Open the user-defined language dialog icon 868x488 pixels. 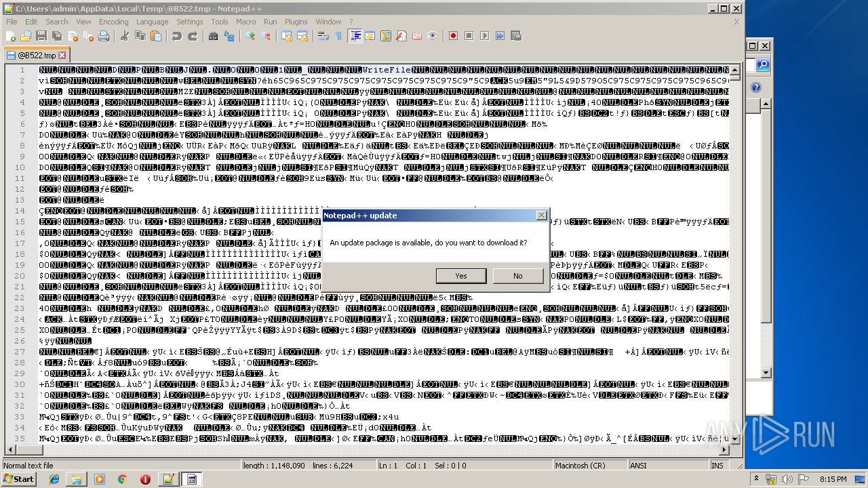pos(370,36)
